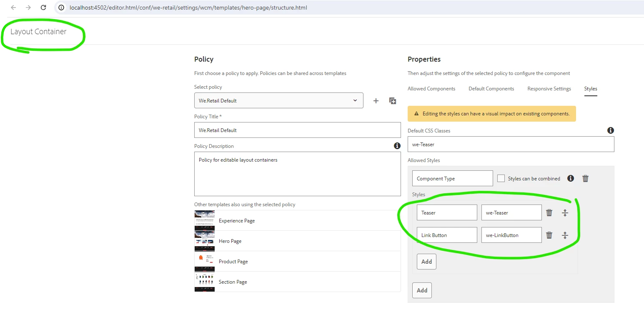
Task: Switch to Default Components tab
Action: (491, 89)
